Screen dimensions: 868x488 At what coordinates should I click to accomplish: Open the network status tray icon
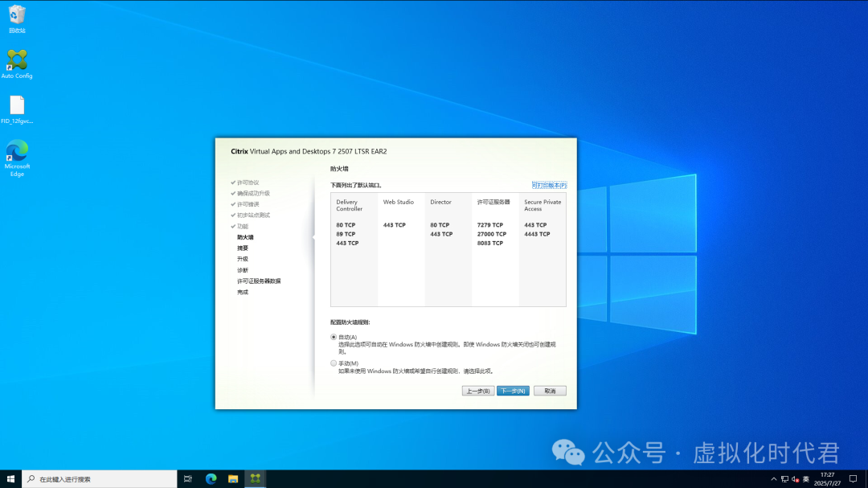coord(784,479)
